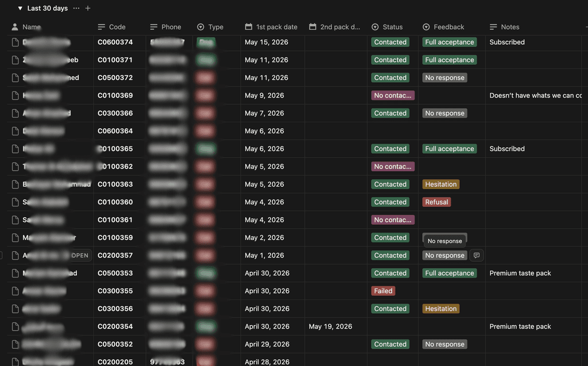This screenshot has width=588, height=366.
Task: Click date cell May 15, 2026
Action: point(266,42)
